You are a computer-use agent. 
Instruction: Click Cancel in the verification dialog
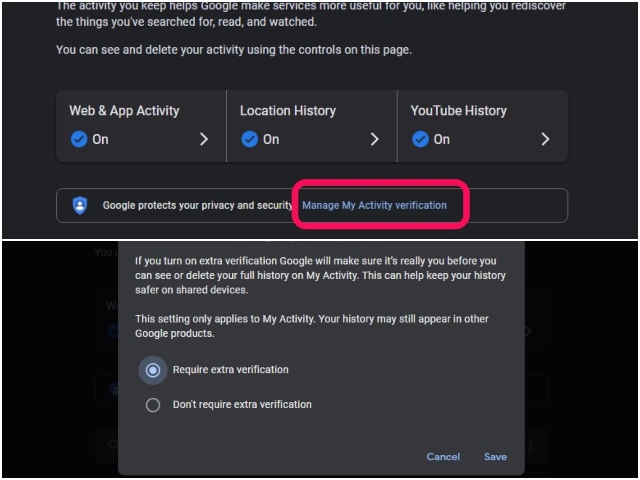tap(443, 457)
